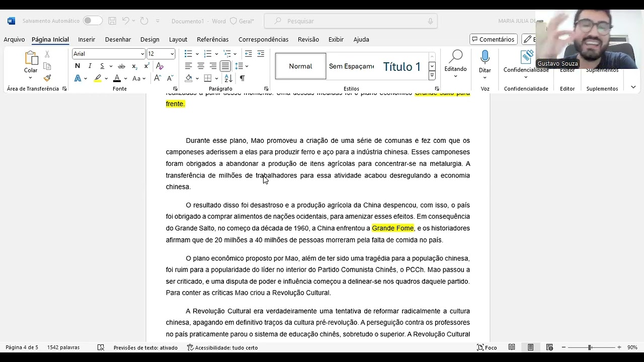Click the Colar paste icon
The width and height of the screenshot is (644, 362).
click(x=31, y=58)
